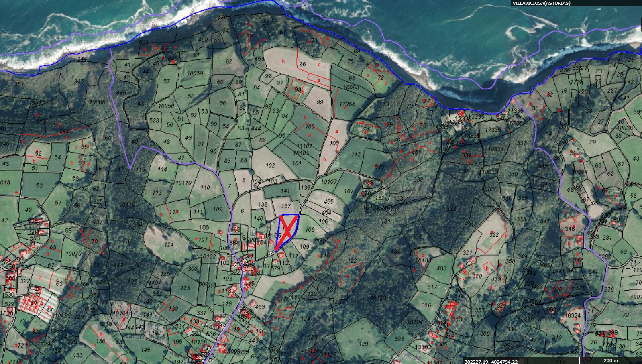642x364 pixels.
Task: Select the large parcel 10128
Action: coord(378,297)
